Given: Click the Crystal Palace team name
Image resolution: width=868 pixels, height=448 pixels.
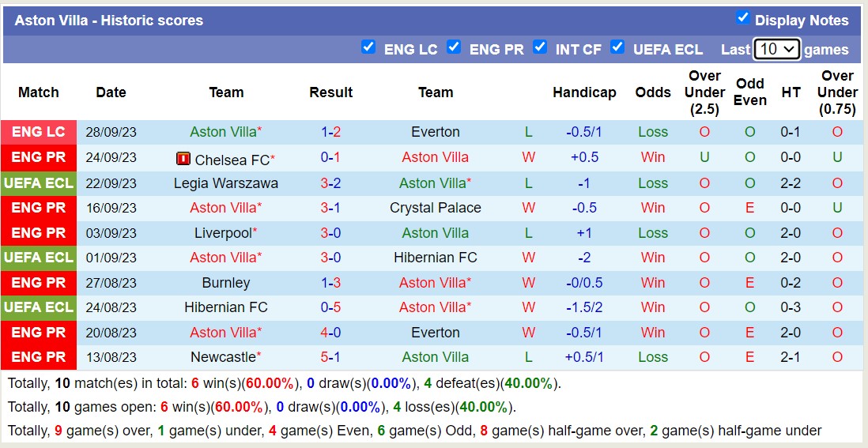Looking at the screenshot, I should click(436, 208).
